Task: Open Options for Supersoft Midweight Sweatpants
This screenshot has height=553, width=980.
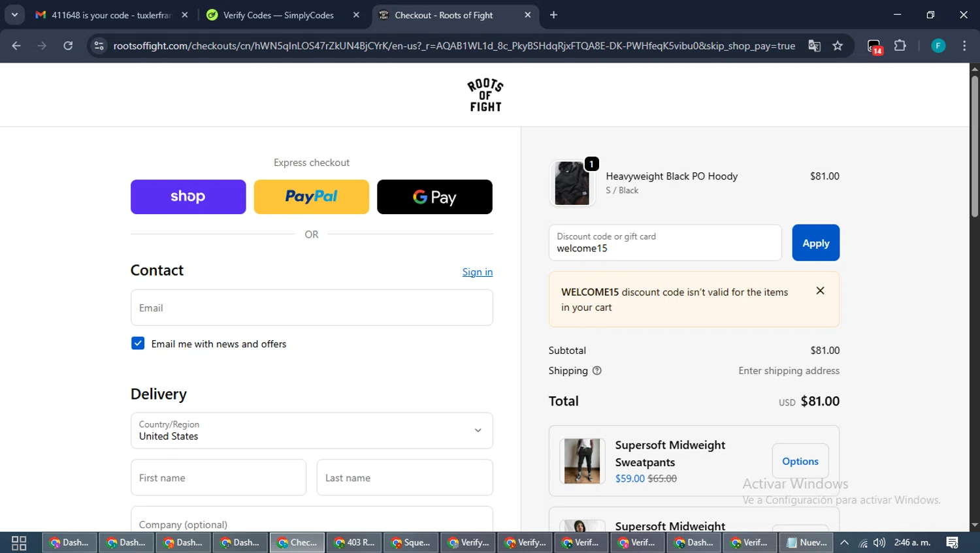Action: click(800, 461)
